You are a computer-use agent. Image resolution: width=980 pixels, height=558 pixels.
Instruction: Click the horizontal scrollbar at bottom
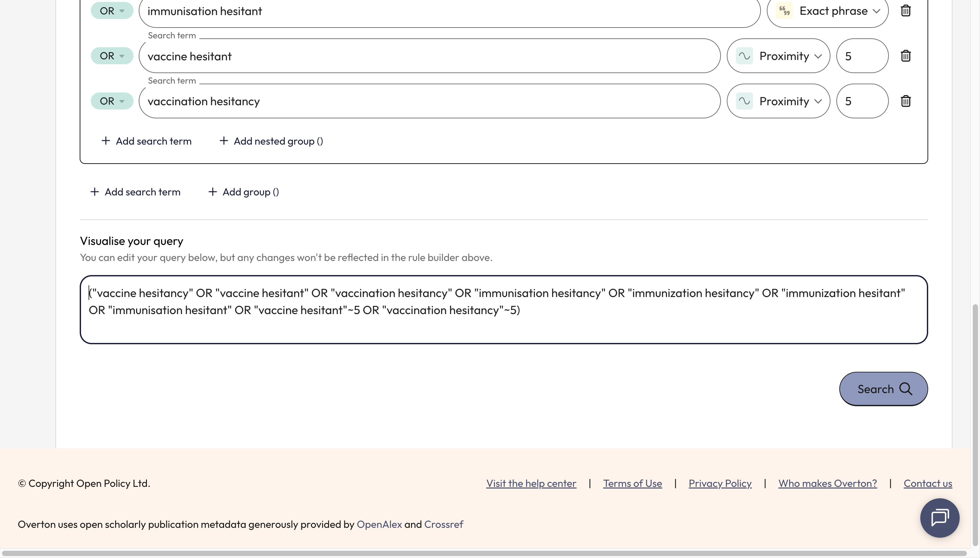click(484, 553)
